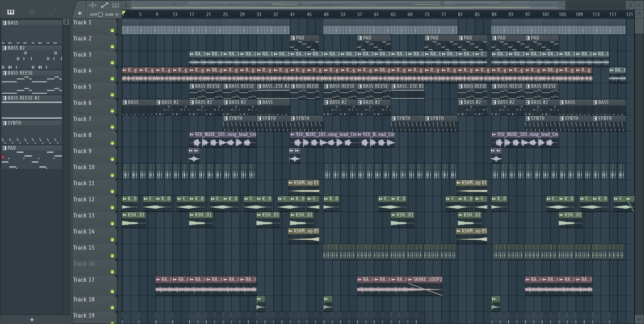
Task: Select the greyed-out Track 16 header
Action: (84, 264)
